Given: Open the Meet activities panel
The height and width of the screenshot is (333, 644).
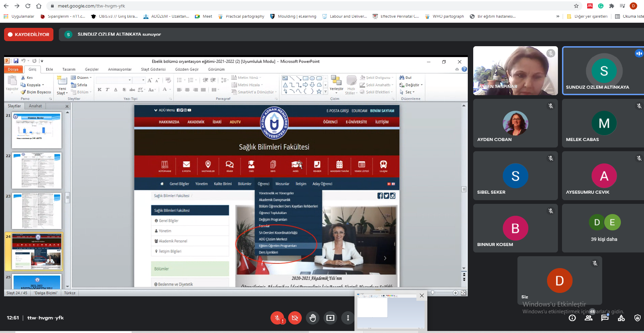Looking at the screenshot, I should (x=621, y=318).
